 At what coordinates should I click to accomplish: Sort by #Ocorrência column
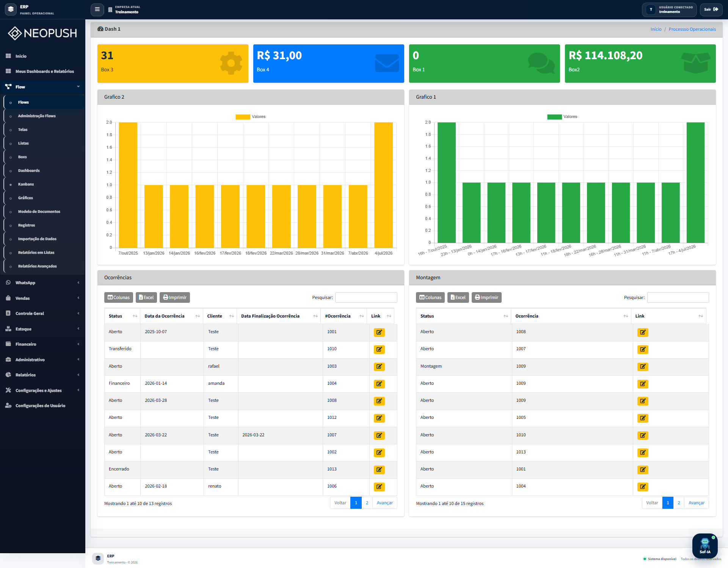coord(344,316)
